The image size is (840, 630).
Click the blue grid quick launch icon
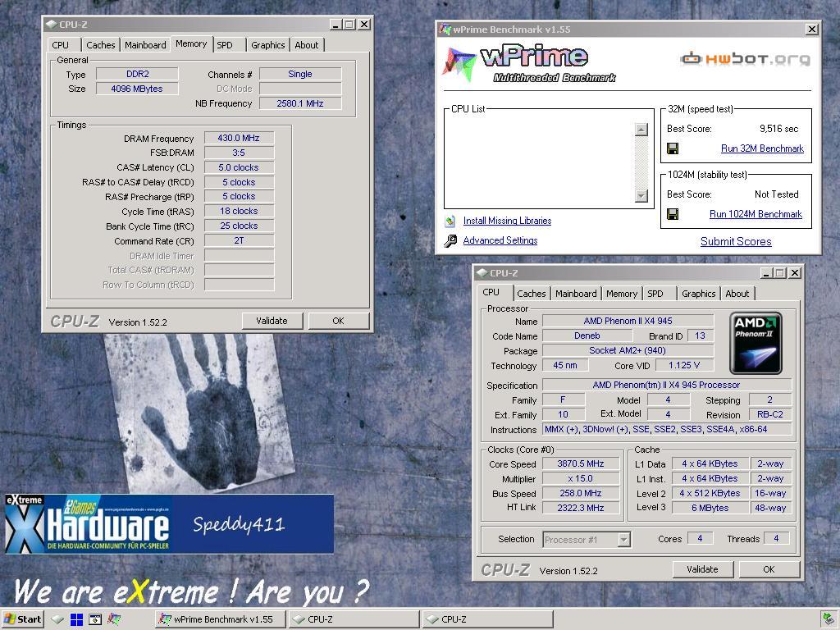pyautogui.click(x=76, y=619)
